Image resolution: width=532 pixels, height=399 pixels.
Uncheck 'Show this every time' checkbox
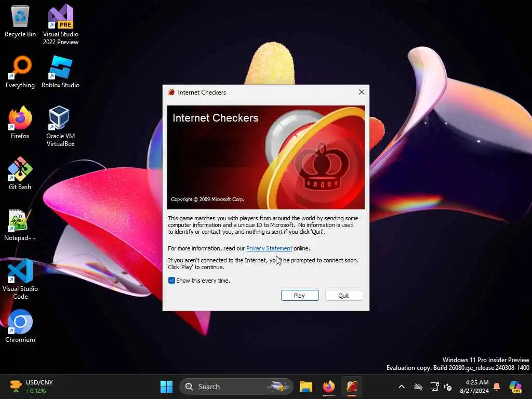click(171, 281)
